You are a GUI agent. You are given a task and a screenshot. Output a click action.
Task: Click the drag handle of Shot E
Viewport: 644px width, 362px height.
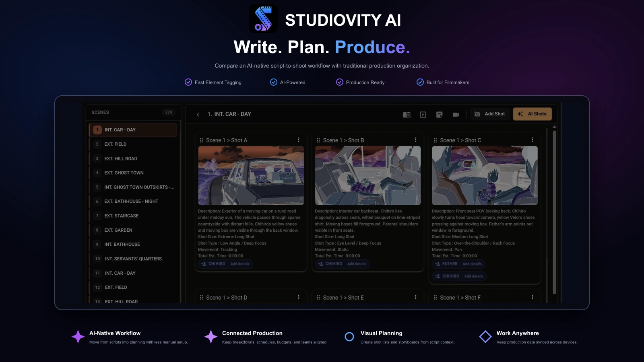click(318, 298)
